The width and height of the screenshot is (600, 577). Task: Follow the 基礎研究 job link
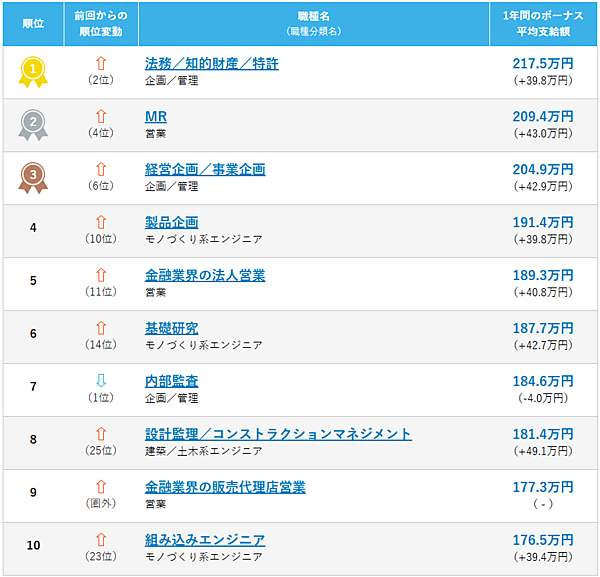172,328
